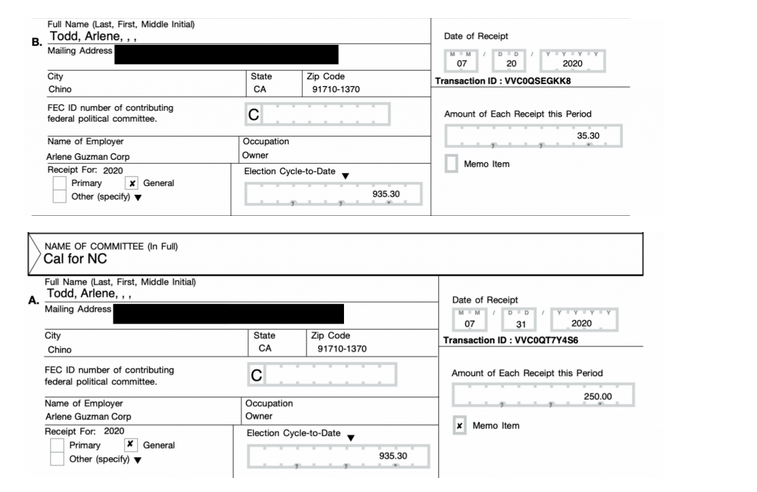
Task: Click the state CA in section B
Action: tap(260, 89)
